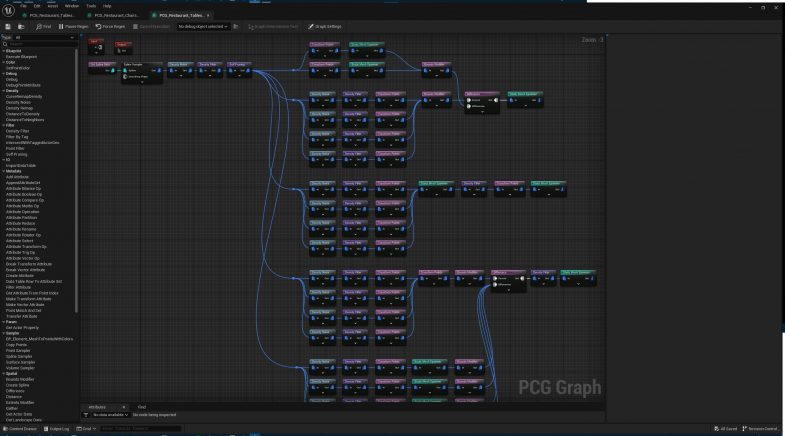Select the Attributes tab in bottom panel
The height and width of the screenshot is (436, 785).
(97, 407)
